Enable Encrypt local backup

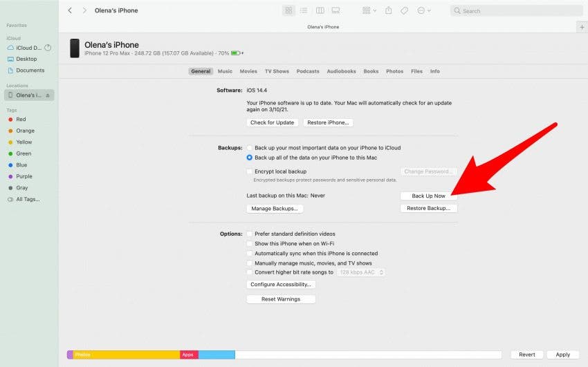249,171
